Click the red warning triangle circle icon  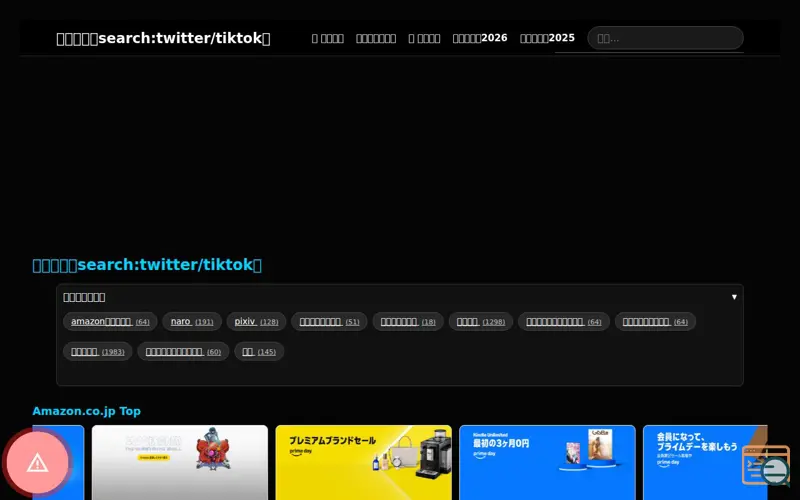point(37,463)
